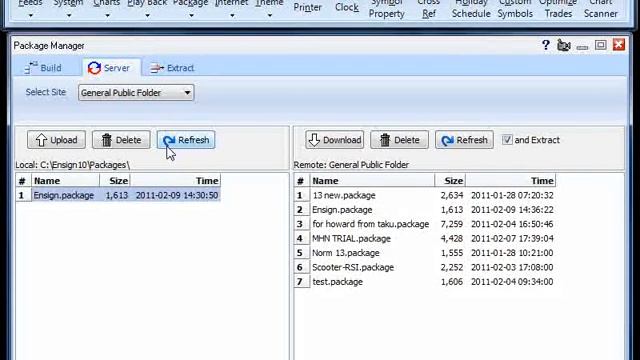Click the Extract tab icon
This screenshot has height=360, width=640.
tap(157, 68)
